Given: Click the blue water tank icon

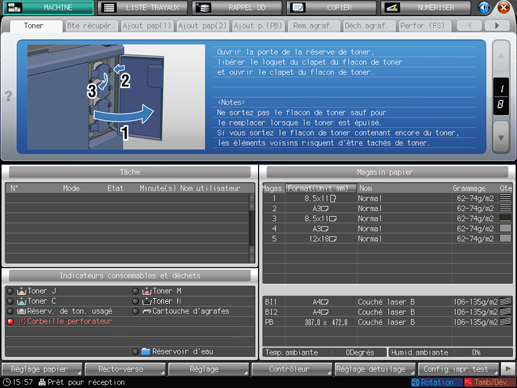Looking at the screenshot, I should [x=146, y=352].
